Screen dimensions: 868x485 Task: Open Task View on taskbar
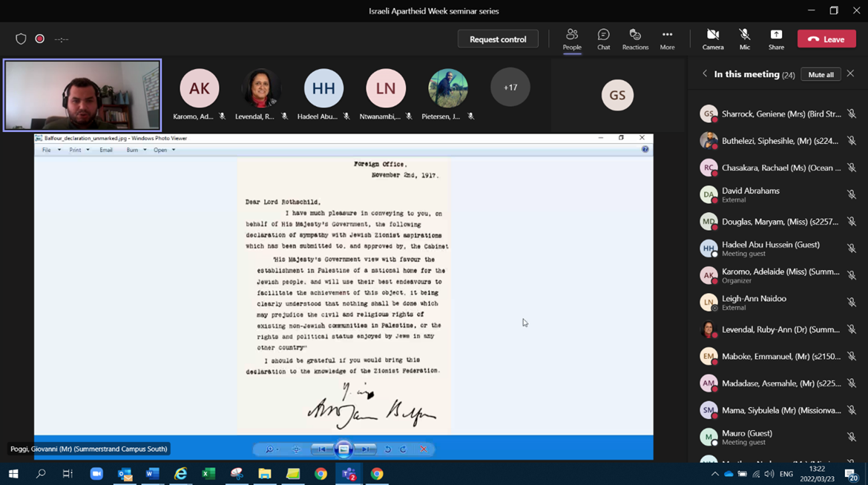click(68, 474)
